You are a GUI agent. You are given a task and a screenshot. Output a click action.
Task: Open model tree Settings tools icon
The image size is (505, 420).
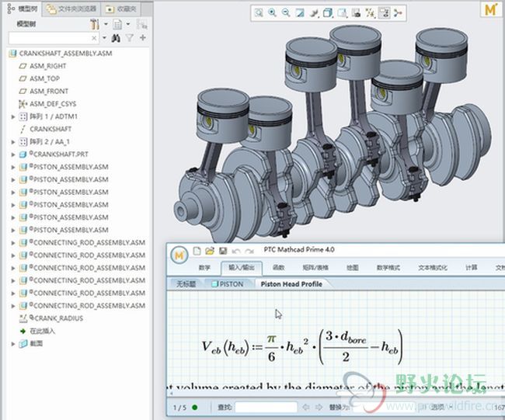point(95,25)
